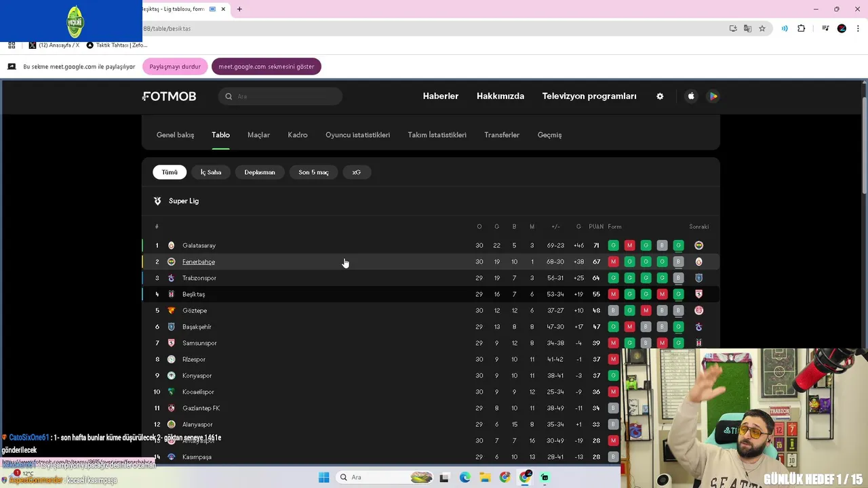Open the Chrome media control icon
Screen dimensions: 868x488
coord(825,28)
